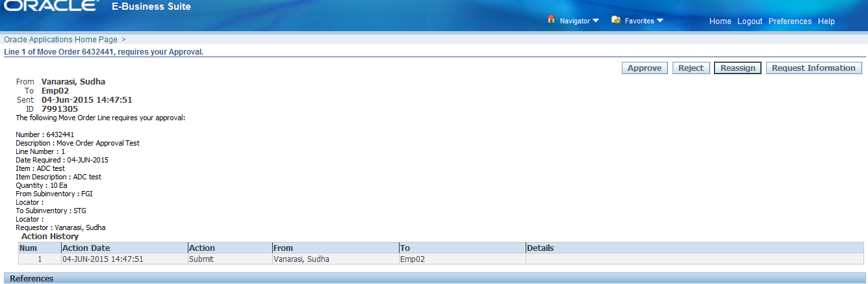Click the Number : 6432441 line
Screen dimensions: 868x284
[45, 135]
